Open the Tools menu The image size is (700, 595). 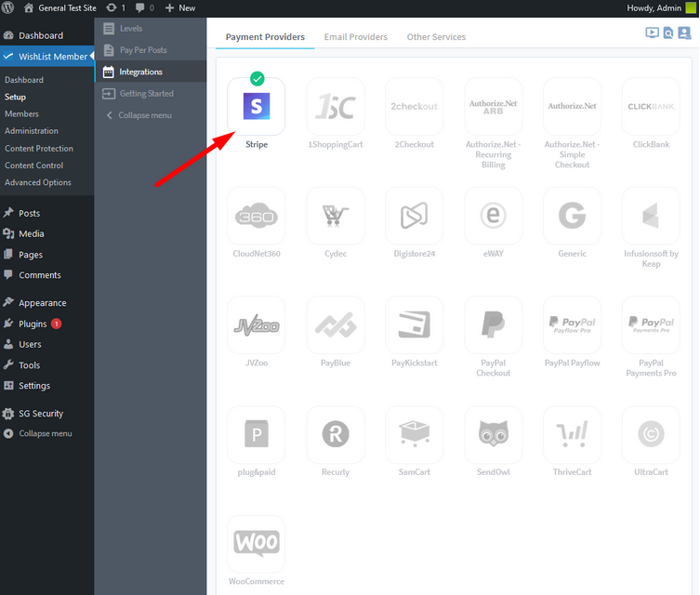pos(46,365)
